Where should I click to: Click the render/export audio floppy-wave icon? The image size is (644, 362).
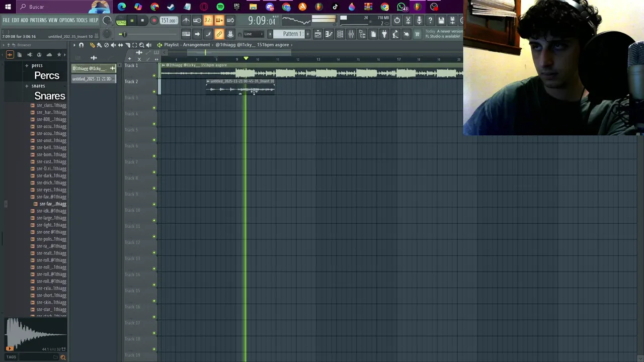(452, 20)
